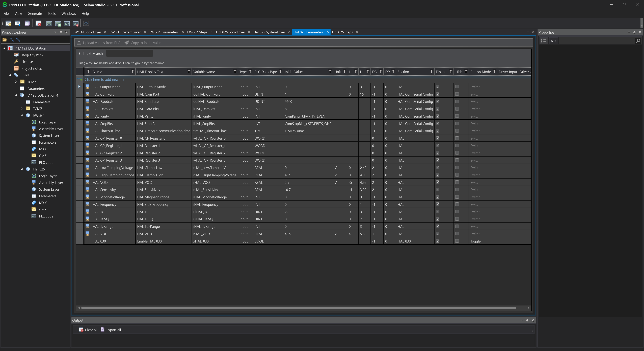
Task: Click the Full Text Search input field
Action: click(129, 53)
